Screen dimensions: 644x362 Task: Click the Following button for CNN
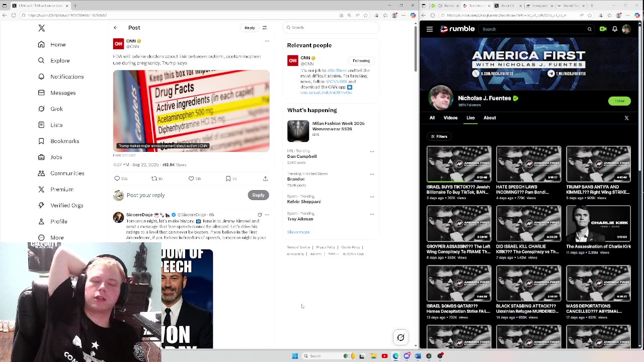pos(361,61)
